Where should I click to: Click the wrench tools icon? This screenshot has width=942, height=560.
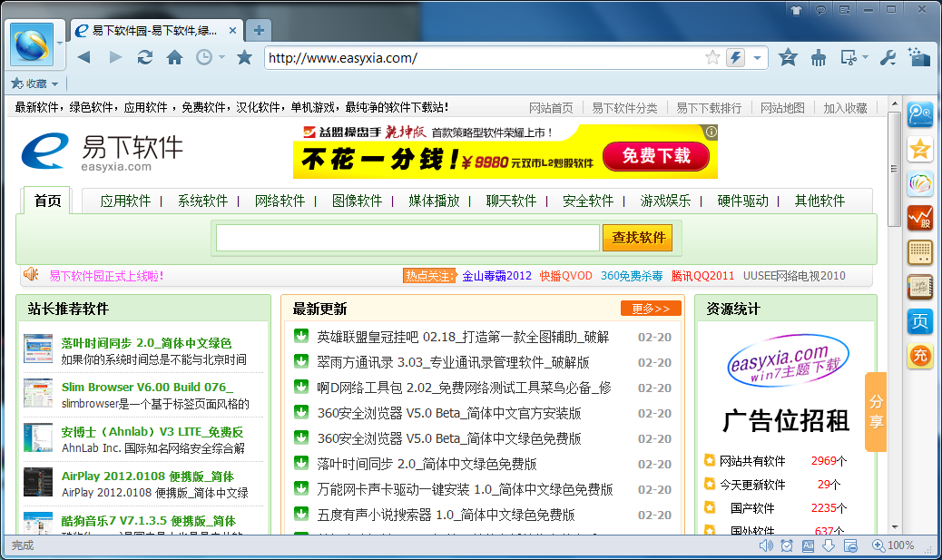(888, 57)
